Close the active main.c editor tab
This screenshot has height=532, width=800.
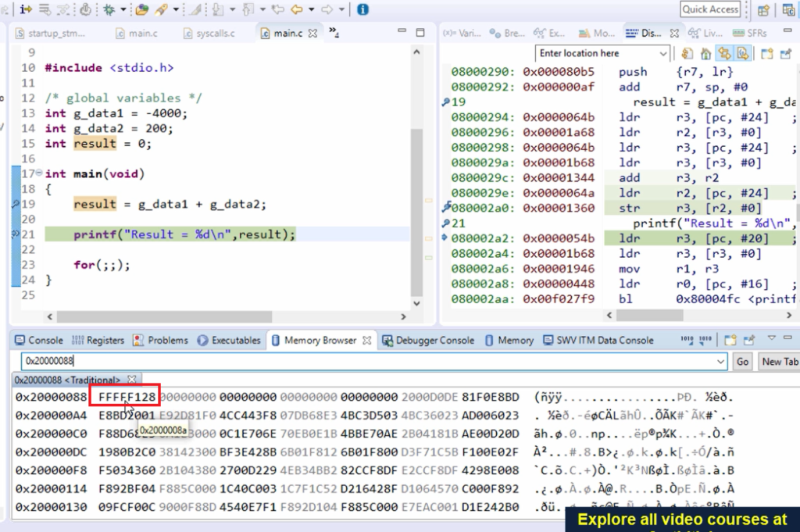pos(312,33)
